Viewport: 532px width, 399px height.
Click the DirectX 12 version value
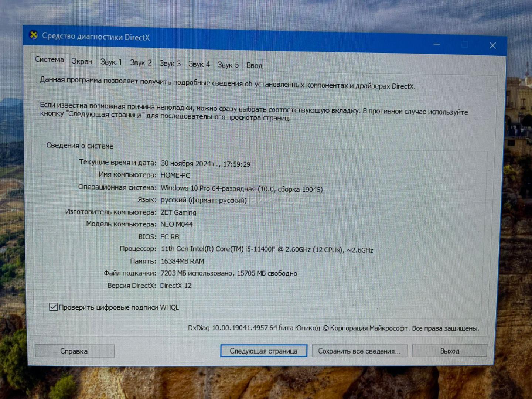click(176, 286)
